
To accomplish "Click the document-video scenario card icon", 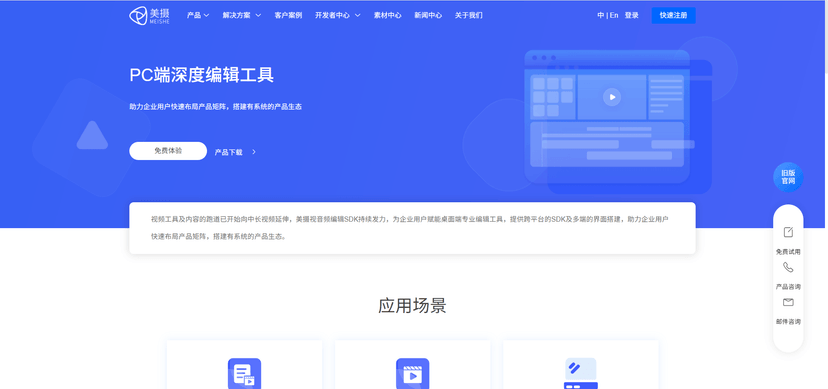I will 244,373.
